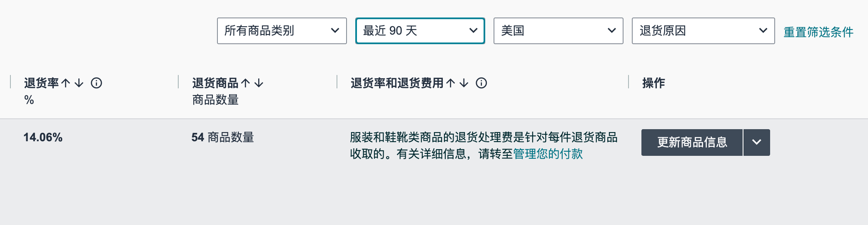Viewport: 868px width, 225px height.
Task: Click the 退货率和退货费用 column header text
Action: pyautogui.click(x=397, y=83)
